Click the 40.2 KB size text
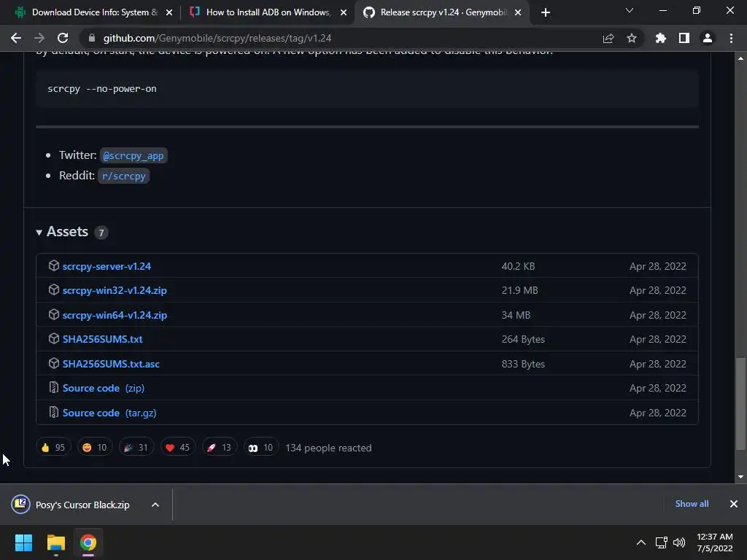 coord(519,266)
